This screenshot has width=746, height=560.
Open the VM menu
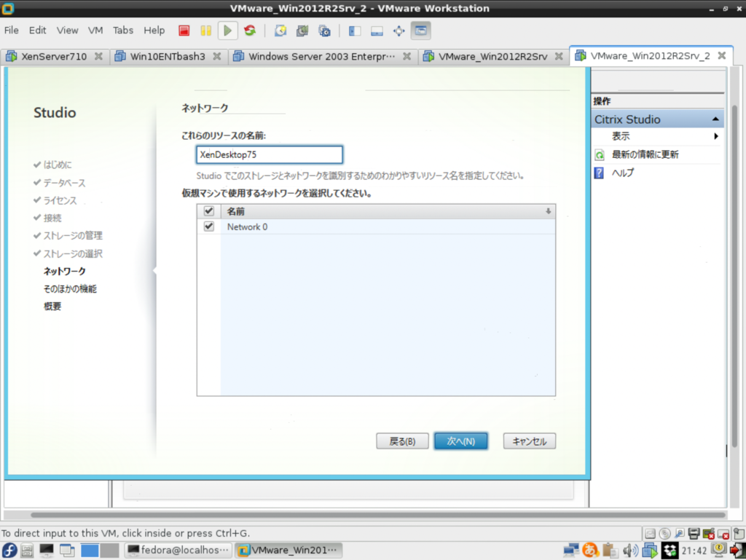click(95, 31)
